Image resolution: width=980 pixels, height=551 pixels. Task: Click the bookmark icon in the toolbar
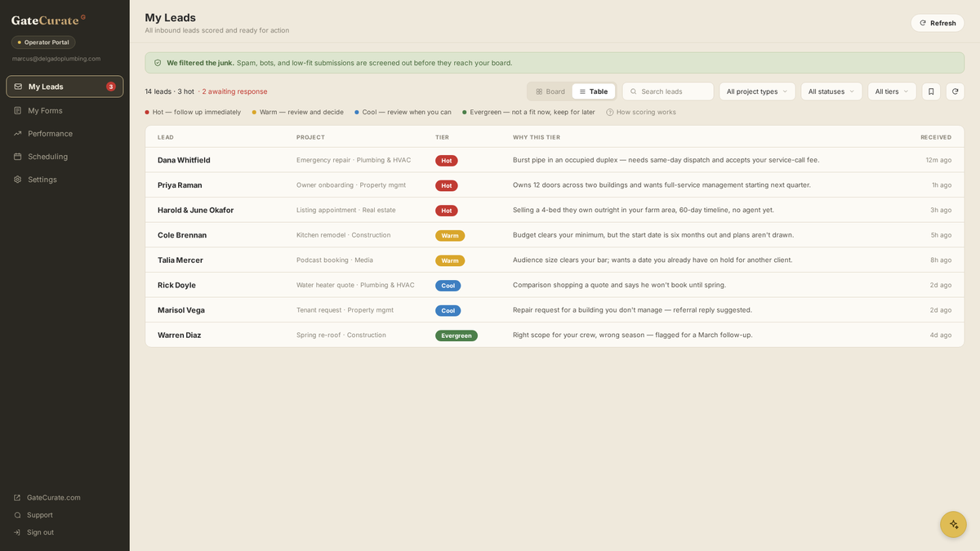(931, 91)
